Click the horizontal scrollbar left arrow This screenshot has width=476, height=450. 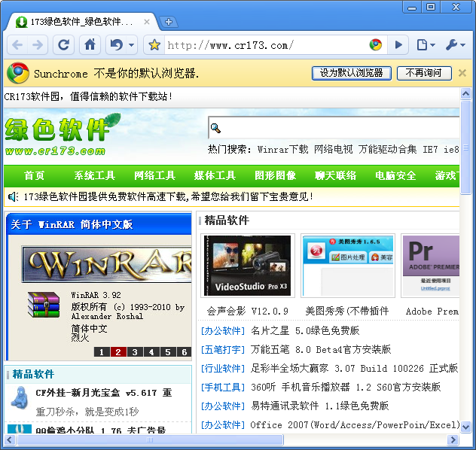coord(9,439)
